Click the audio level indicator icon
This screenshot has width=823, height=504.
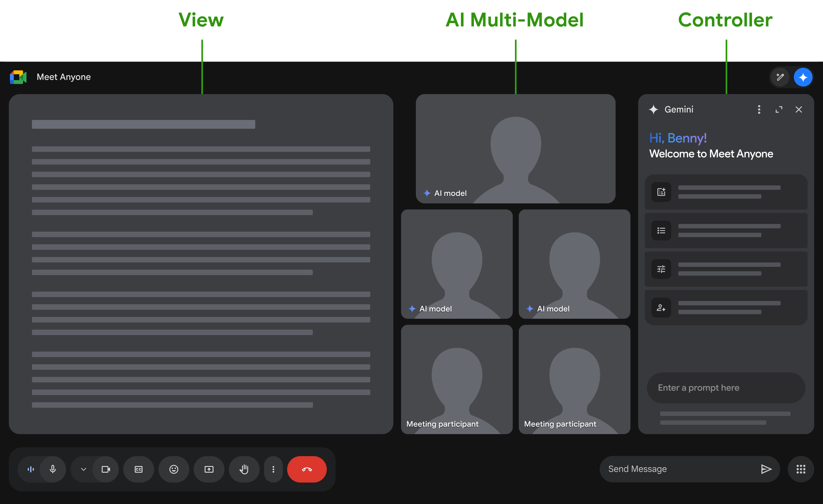click(31, 469)
